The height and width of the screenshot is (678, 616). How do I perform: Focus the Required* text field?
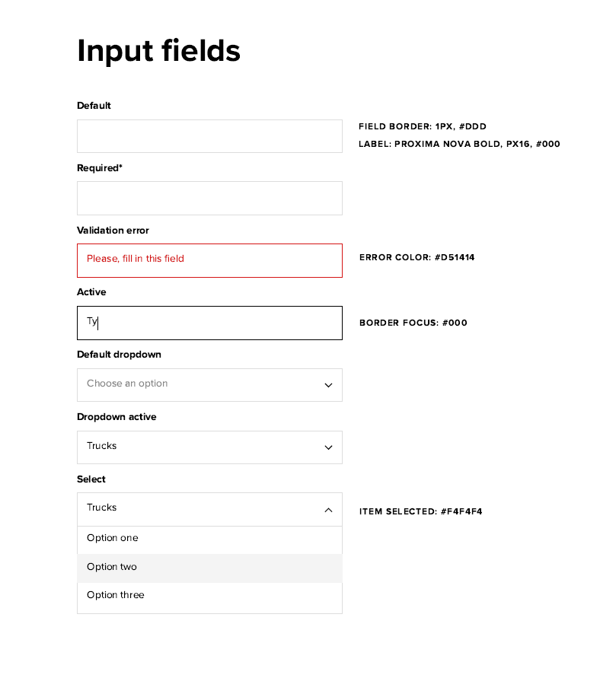tap(209, 199)
